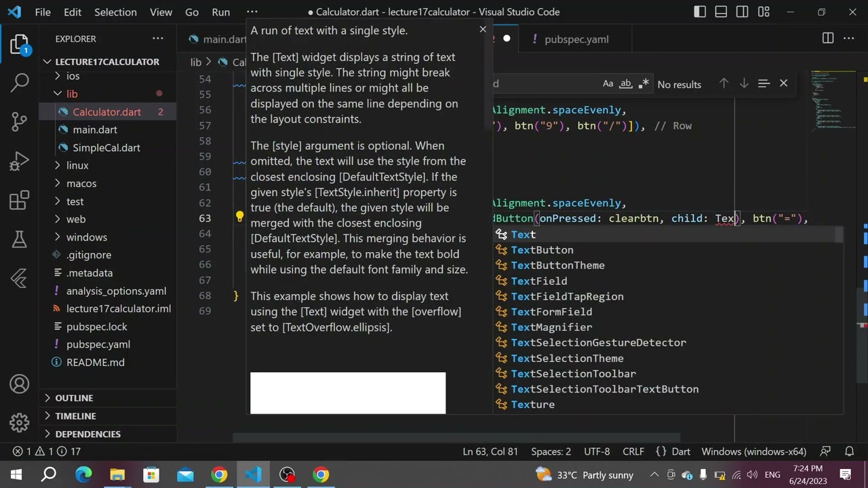Viewport: 868px width, 488px height.
Task: Open the Go menu
Action: 192,12
